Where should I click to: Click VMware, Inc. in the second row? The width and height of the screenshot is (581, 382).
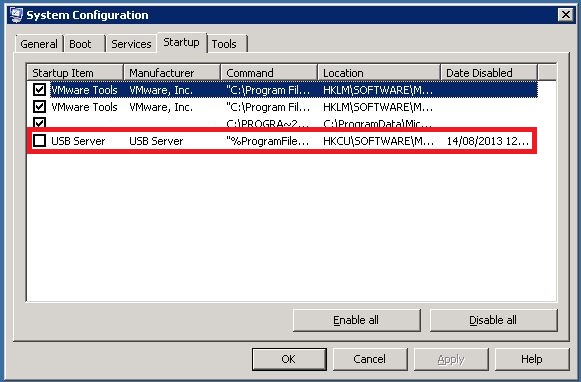(x=161, y=107)
